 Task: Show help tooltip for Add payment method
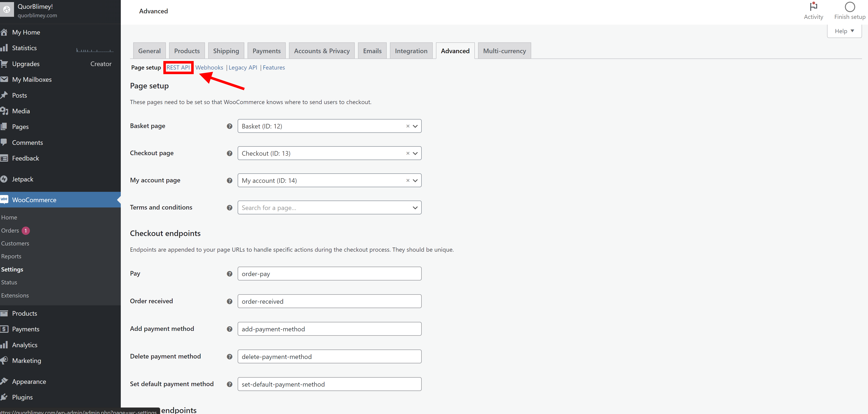point(229,329)
